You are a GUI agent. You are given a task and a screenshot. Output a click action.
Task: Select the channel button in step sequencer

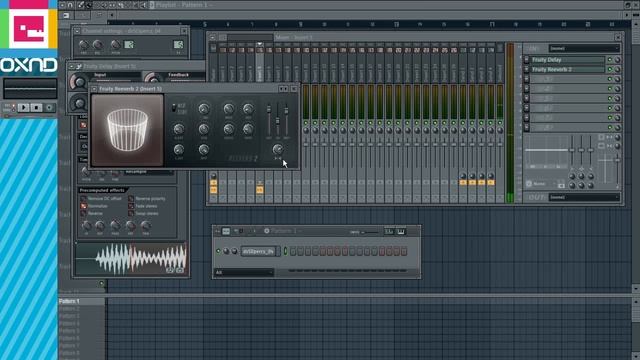259,252
